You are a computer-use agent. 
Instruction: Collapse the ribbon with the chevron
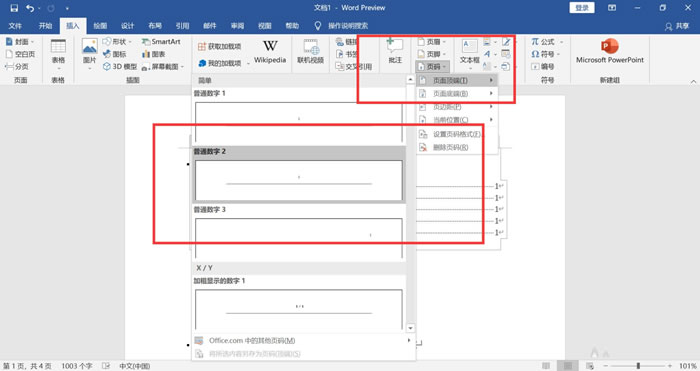point(693,81)
